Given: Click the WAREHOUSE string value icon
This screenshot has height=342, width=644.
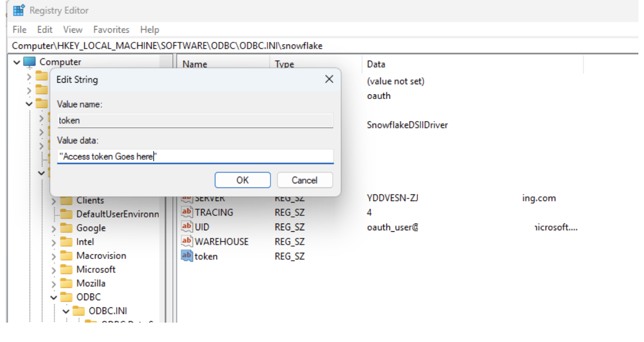Looking at the screenshot, I should coord(187,241).
